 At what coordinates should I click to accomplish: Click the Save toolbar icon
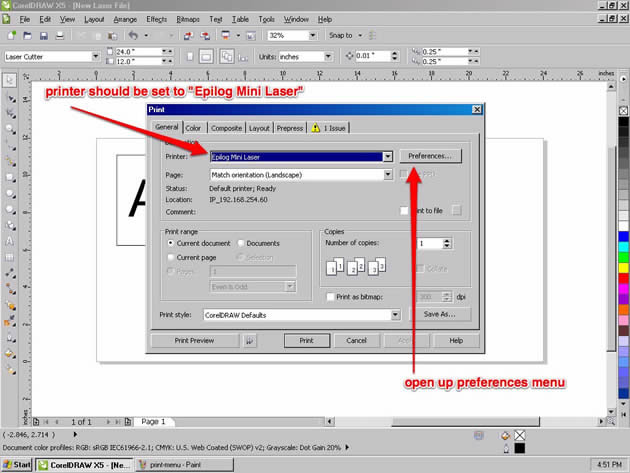click(x=43, y=35)
